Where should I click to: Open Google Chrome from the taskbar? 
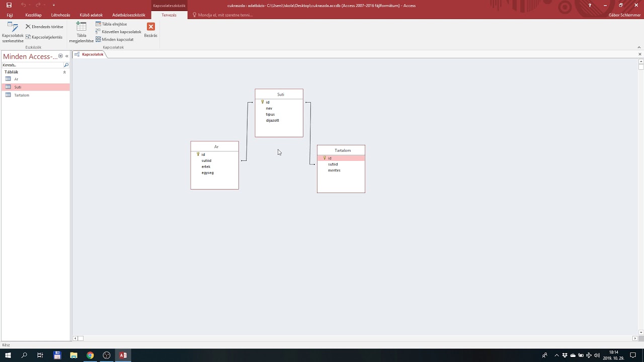pos(90,355)
